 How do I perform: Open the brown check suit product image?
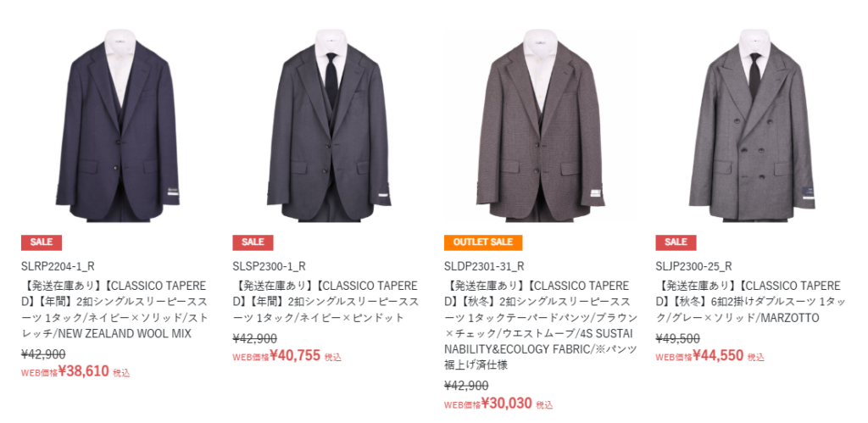[x=540, y=124]
